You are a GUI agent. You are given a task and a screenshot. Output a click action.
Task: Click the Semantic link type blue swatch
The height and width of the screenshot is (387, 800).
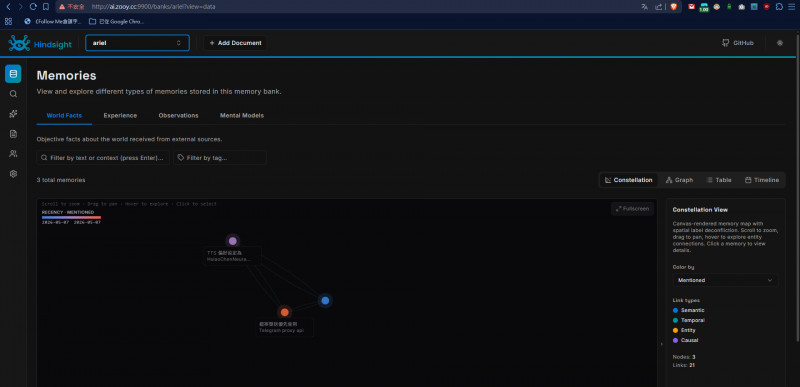pos(676,310)
